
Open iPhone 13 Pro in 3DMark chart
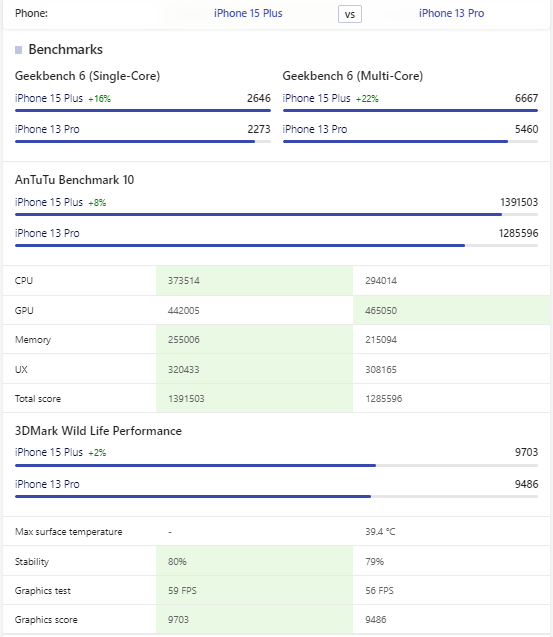click(x=47, y=484)
